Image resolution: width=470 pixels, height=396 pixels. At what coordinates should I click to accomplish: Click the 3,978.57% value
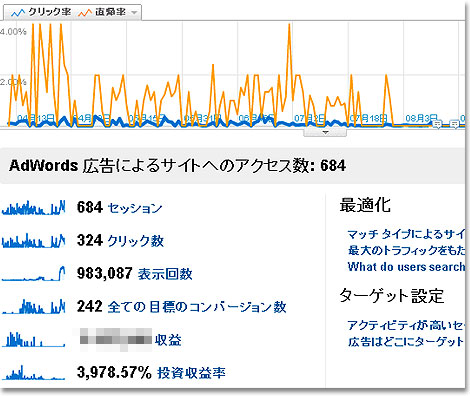coord(114,372)
